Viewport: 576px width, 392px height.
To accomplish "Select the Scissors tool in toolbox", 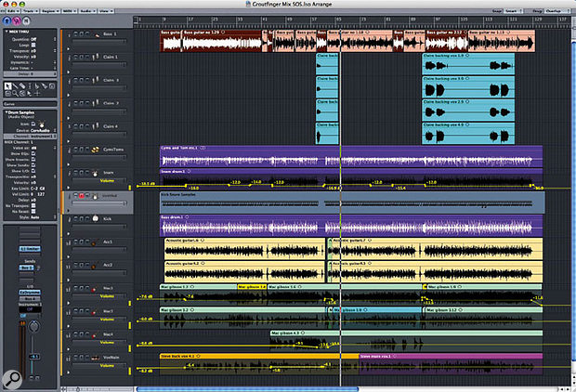I will point(37,86).
